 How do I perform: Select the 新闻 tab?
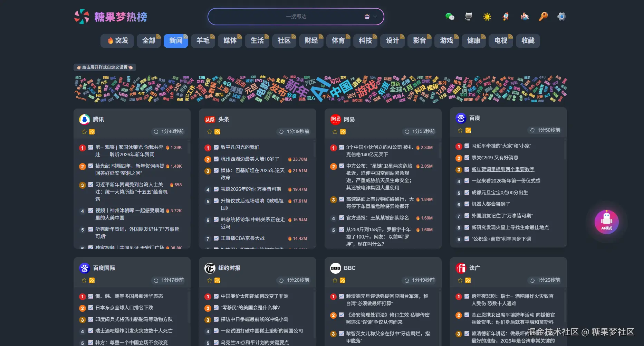point(176,41)
